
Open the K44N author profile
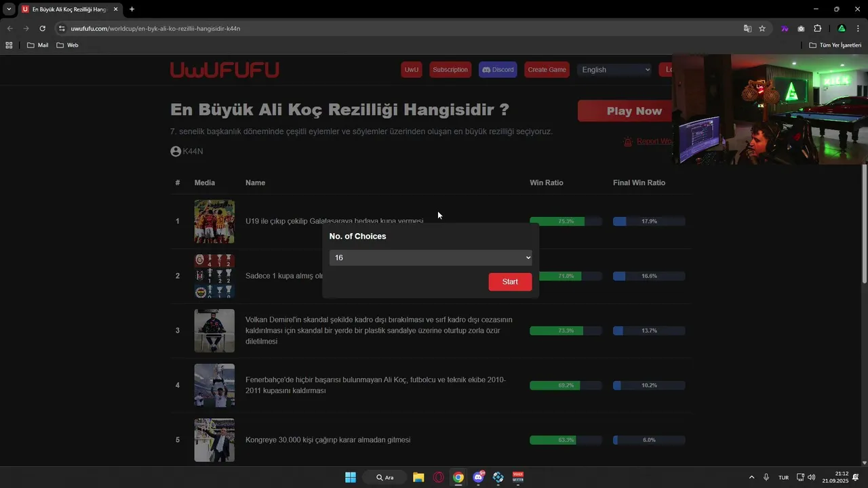pyautogui.click(x=186, y=151)
